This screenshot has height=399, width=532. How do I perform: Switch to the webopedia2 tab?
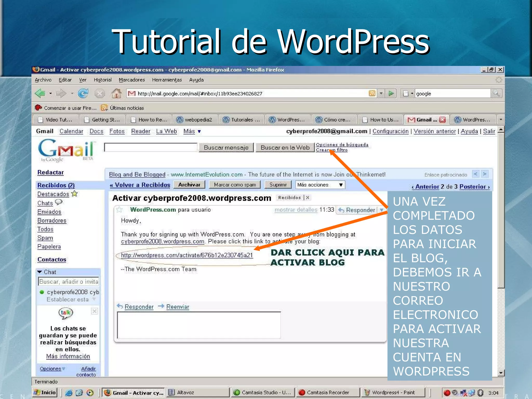pos(195,119)
